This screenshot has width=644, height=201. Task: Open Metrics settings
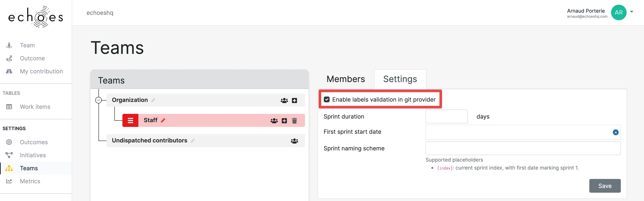30,181
